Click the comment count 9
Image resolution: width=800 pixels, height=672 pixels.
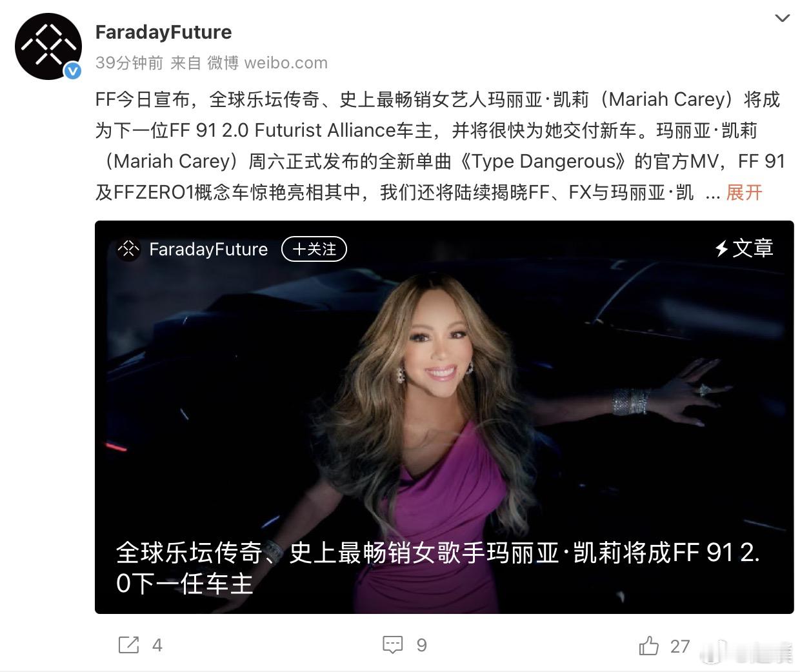[422, 645]
